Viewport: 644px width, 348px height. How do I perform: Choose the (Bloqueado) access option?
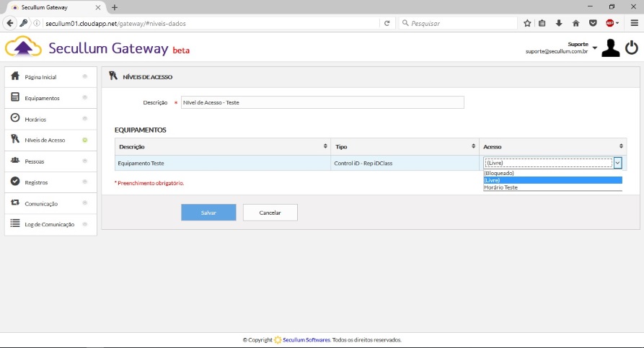[499, 174]
